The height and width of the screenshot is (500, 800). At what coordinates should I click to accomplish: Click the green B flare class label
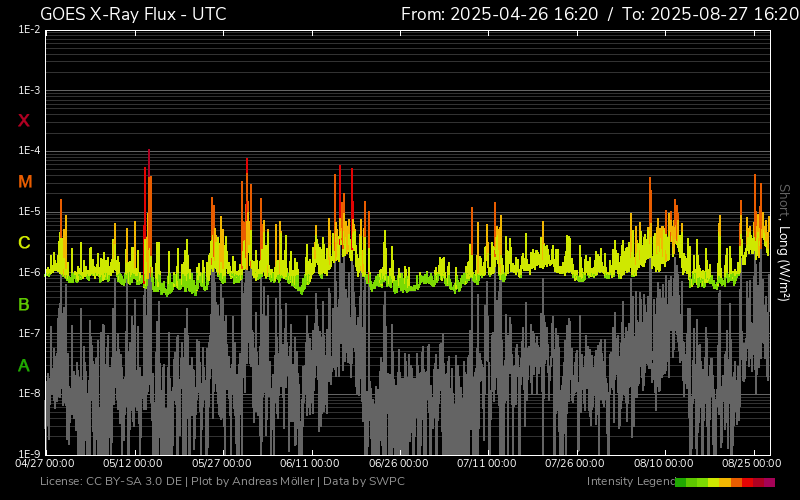pos(24,304)
